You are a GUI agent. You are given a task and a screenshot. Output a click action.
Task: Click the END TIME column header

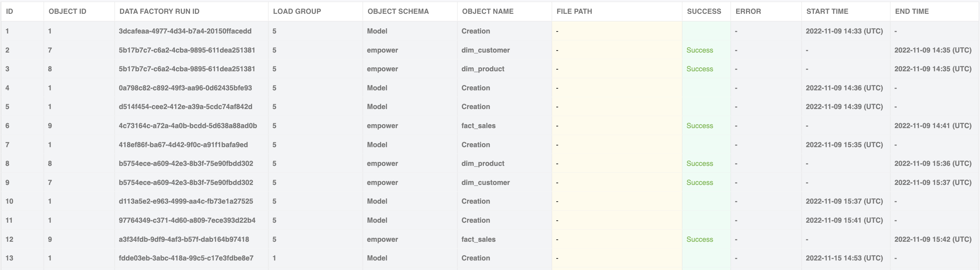pyautogui.click(x=911, y=11)
